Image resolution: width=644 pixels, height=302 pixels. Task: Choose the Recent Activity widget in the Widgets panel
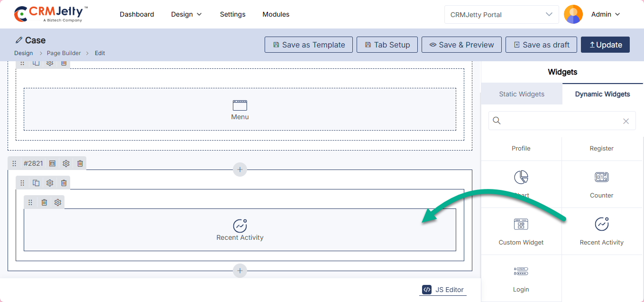(x=601, y=231)
